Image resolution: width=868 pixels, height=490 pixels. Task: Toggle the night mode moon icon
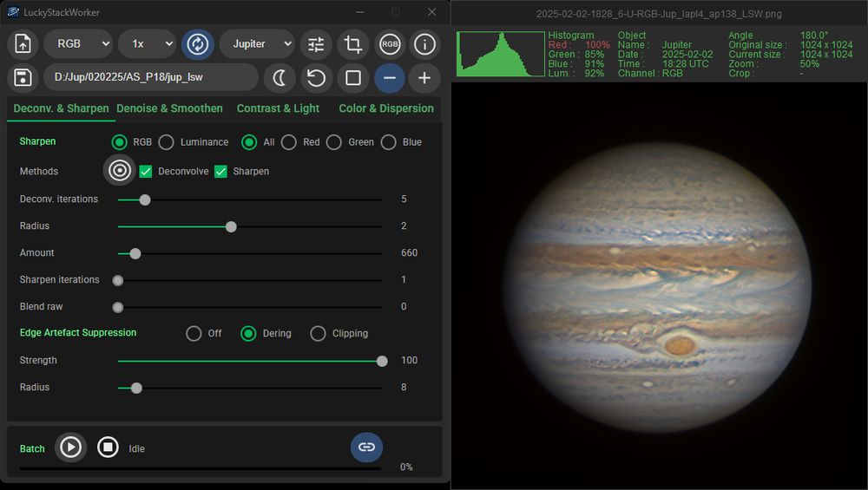[x=279, y=78]
